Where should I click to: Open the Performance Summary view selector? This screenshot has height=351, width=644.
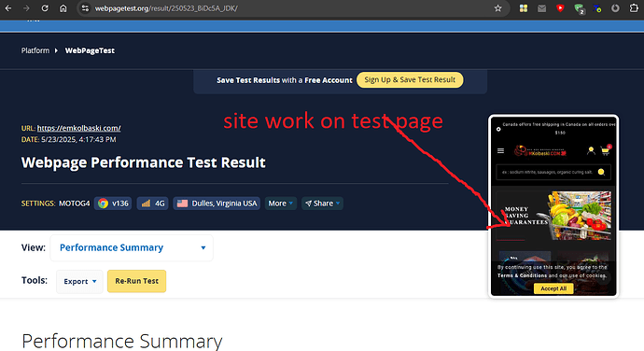(x=132, y=247)
